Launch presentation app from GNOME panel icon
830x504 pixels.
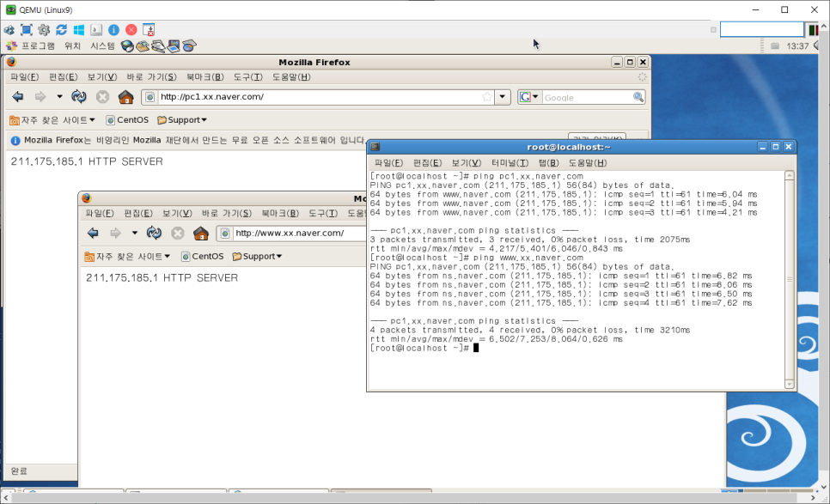(x=174, y=46)
